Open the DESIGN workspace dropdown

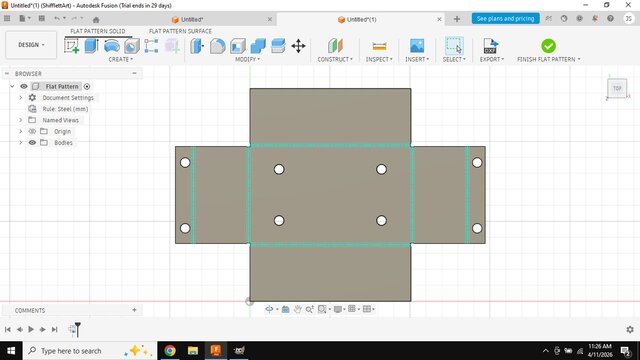point(31,45)
